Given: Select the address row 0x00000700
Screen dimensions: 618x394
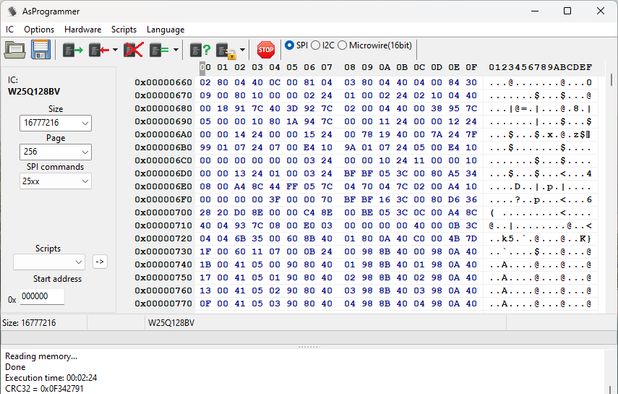Looking at the screenshot, I should pyautogui.click(x=163, y=212).
